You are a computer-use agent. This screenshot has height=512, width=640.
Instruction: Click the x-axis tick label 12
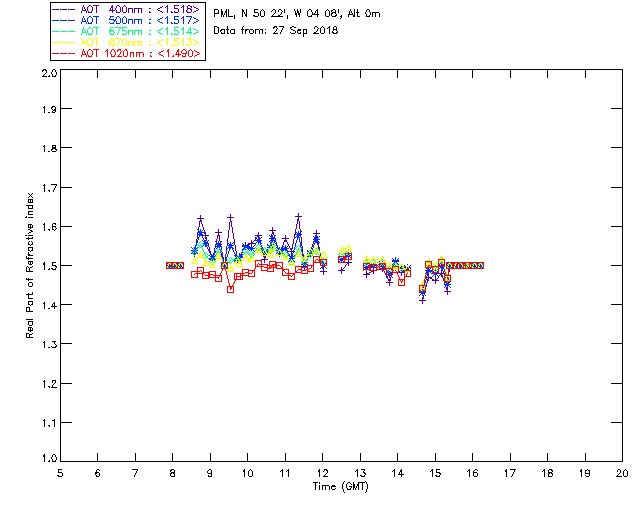(x=322, y=473)
